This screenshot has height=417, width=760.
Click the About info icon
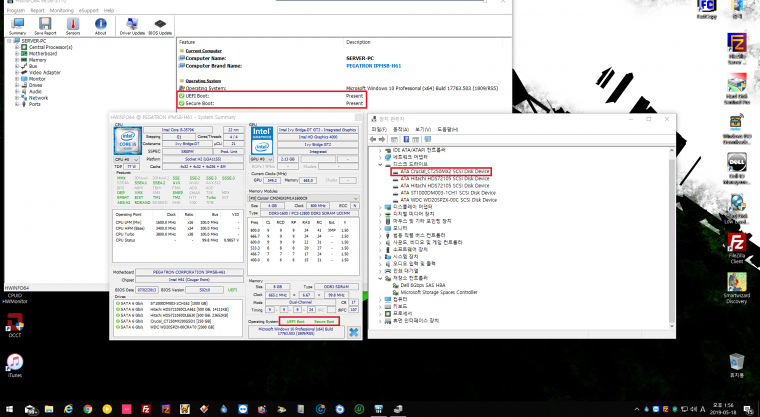[100, 26]
